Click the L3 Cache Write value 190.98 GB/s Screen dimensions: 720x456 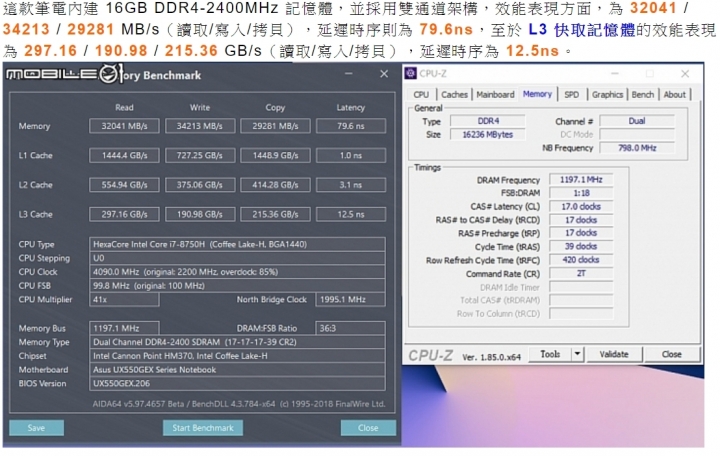click(200, 214)
